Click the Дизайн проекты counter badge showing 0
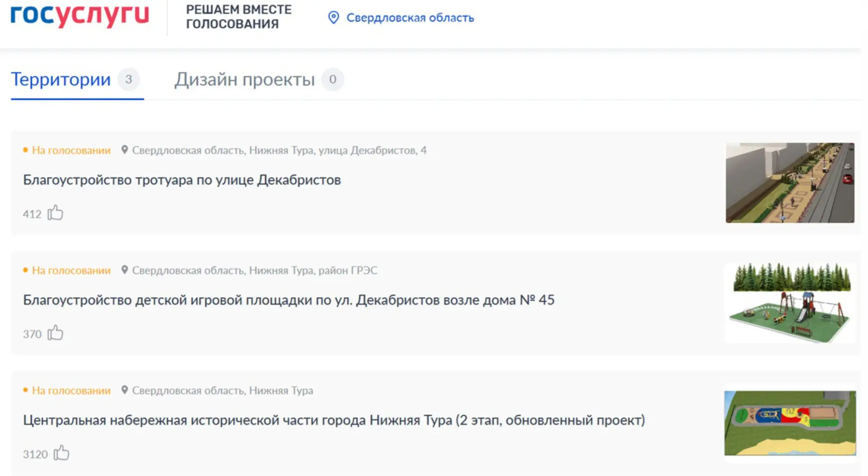 point(333,79)
